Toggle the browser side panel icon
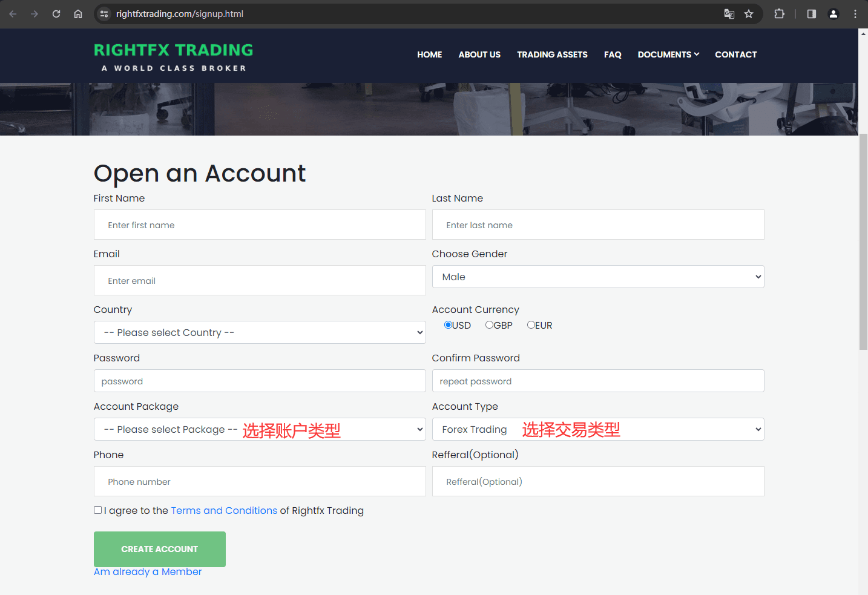868x595 pixels. point(812,14)
